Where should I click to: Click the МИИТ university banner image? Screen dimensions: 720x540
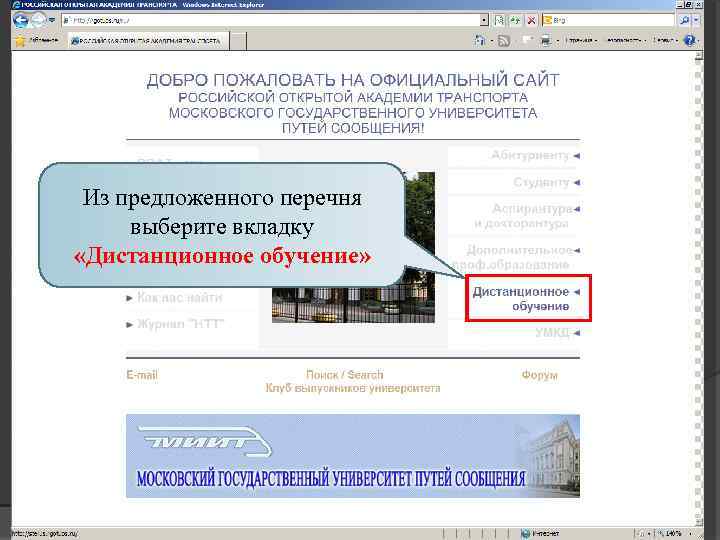click(353, 456)
